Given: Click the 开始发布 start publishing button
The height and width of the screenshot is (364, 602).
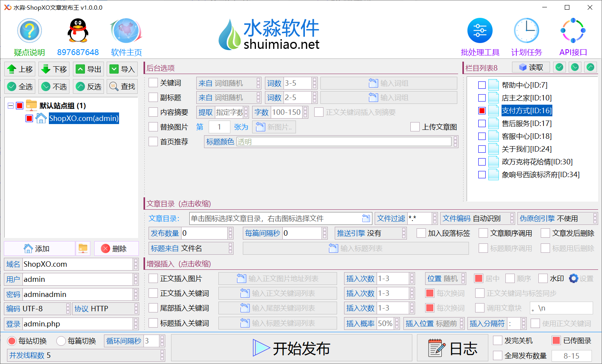Looking at the screenshot, I should [292, 348].
